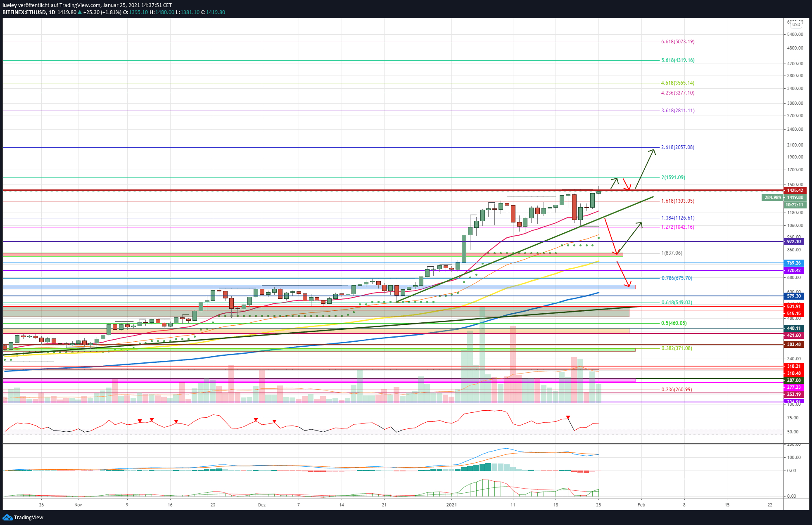Click the 5.618(4319.16) Fibonacci label
This screenshot has width=812, height=525.
pos(678,60)
